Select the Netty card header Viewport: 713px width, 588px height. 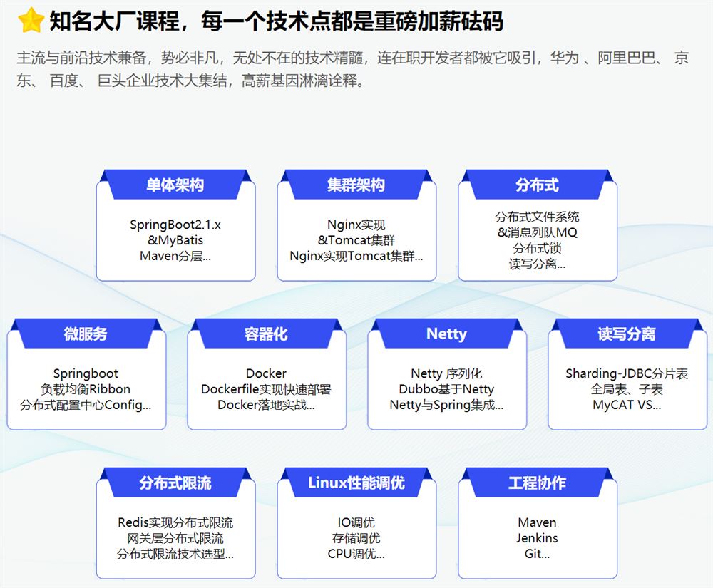coord(446,334)
